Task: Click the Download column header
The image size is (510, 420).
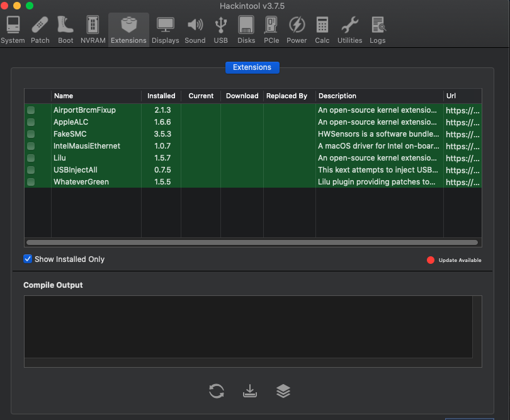Action: pos(242,96)
